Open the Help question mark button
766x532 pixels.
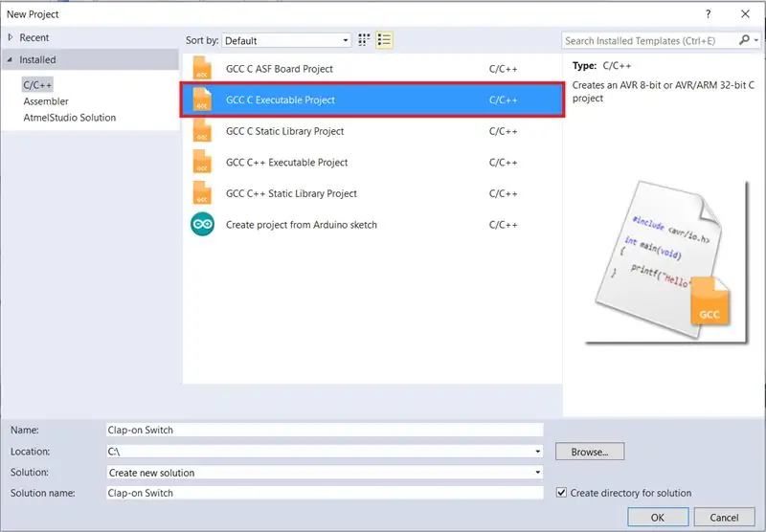click(x=708, y=14)
